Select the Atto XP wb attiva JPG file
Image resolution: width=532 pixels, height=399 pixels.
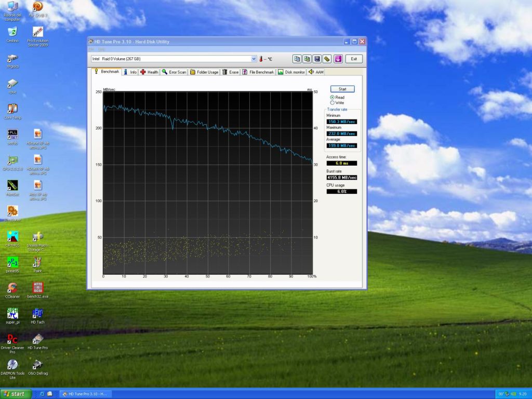(x=38, y=190)
